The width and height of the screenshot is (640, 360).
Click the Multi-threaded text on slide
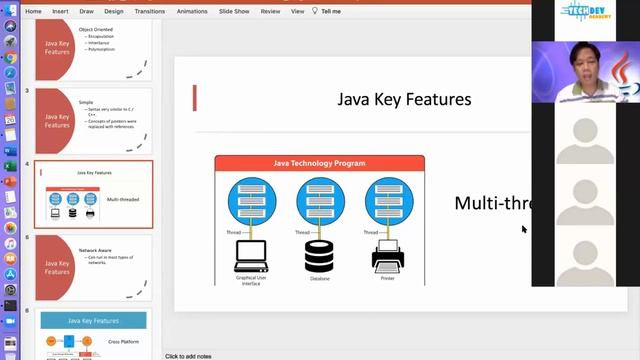493,203
